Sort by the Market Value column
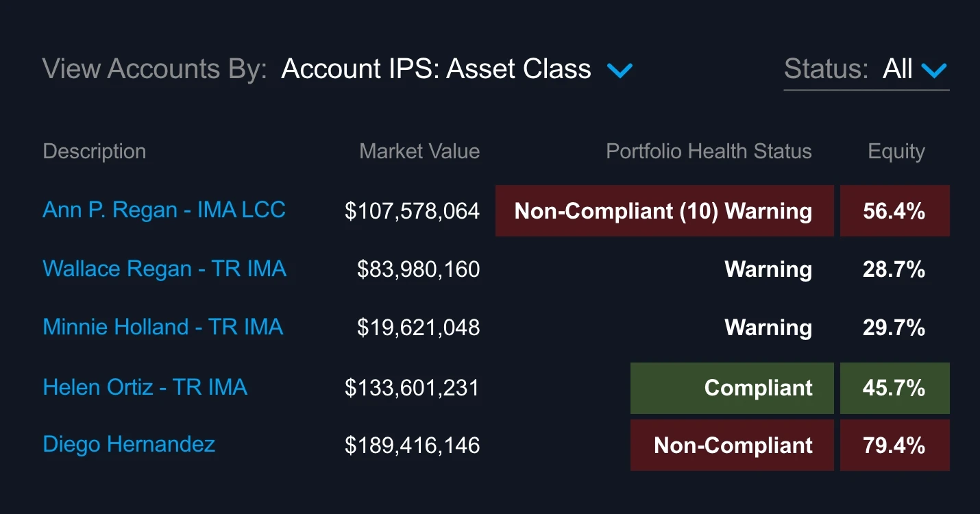This screenshot has height=514, width=980. [x=419, y=151]
